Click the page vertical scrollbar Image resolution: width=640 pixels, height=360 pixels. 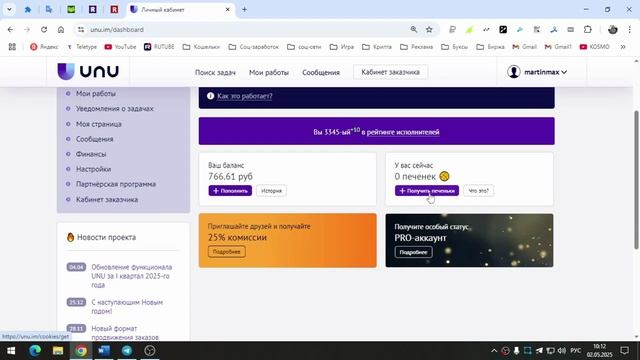point(636,180)
